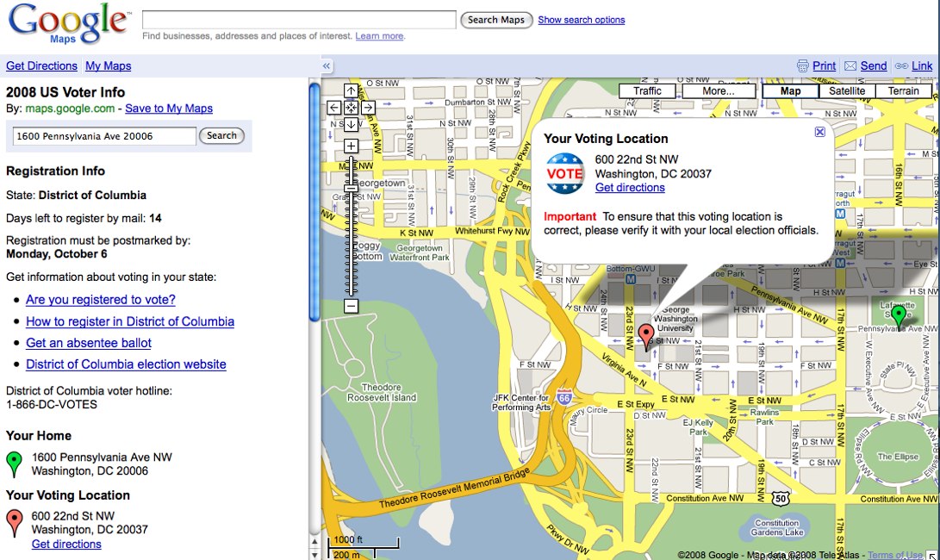Open How to register in District of Columbia

130,321
